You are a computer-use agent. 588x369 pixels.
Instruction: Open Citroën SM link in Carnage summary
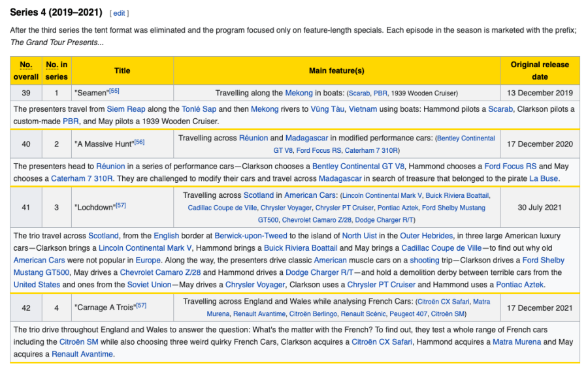pos(79,342)
